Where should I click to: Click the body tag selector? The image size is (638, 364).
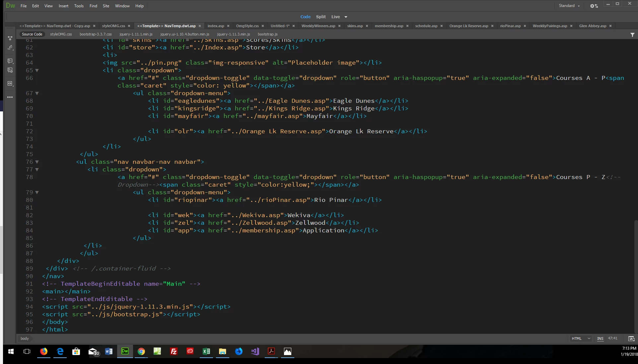click(25, 338)
